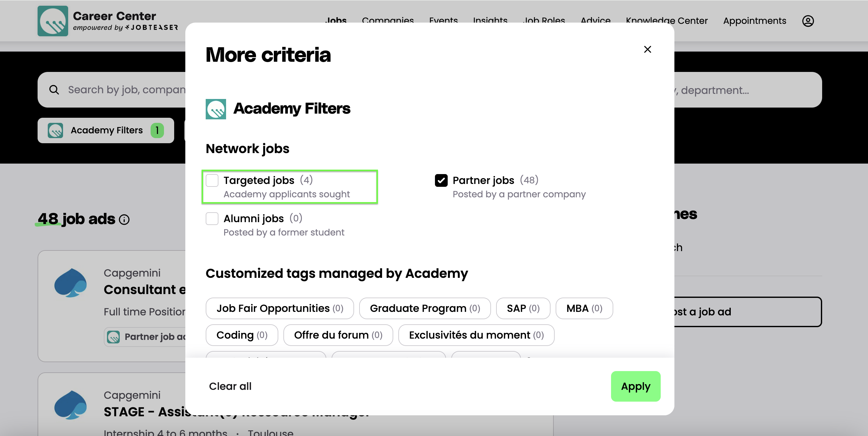868x436 pixels.
Task: Select the Graduate Program tag
Action: (x=424, y=308)
